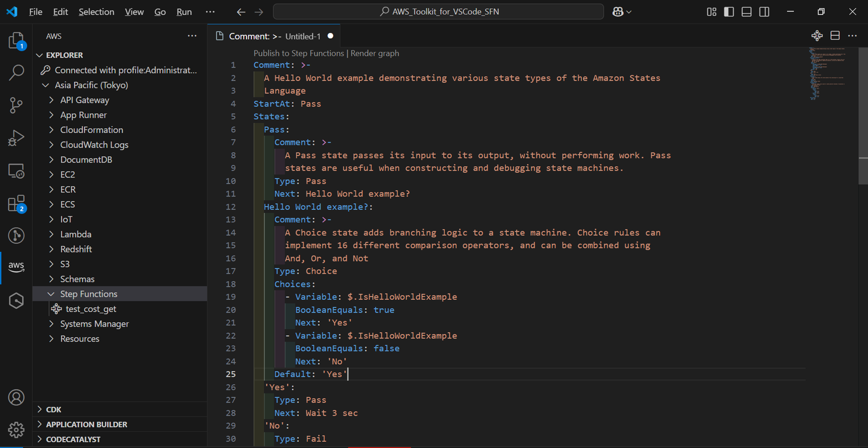Open Run and Debug view
The image size is (868, 448).
click(16, 138)
